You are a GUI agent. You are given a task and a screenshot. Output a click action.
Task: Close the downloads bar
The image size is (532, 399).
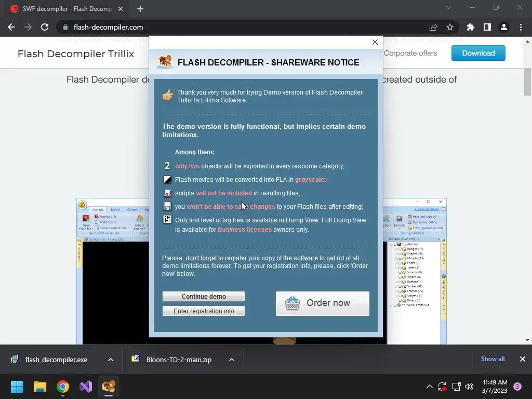coord(523,359)
